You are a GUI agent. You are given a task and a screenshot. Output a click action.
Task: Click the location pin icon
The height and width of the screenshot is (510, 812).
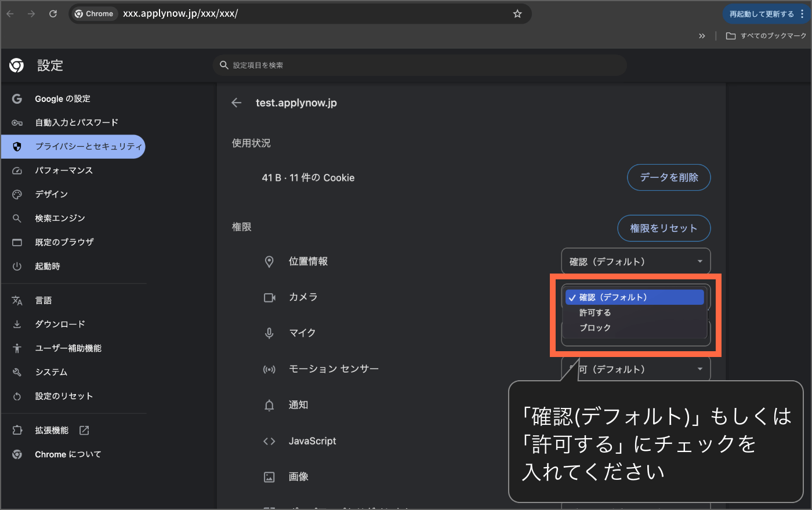[269, 262]
